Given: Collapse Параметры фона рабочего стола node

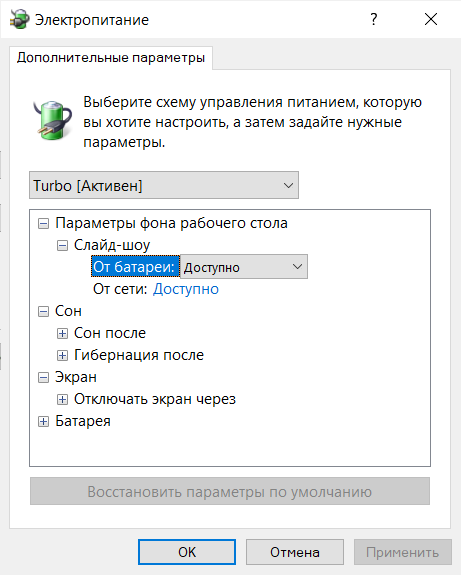Looking at the screenshot, I should tap(43, 223).
